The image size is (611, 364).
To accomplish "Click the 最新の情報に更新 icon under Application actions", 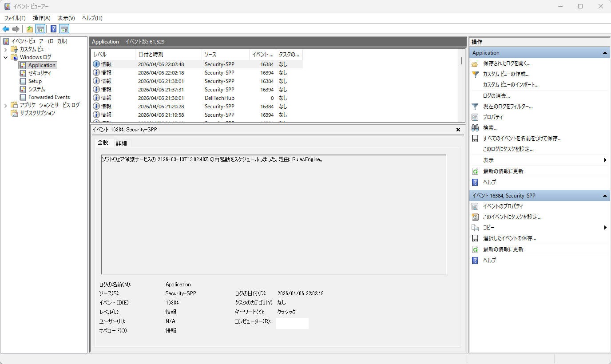I will coord(475,171).
